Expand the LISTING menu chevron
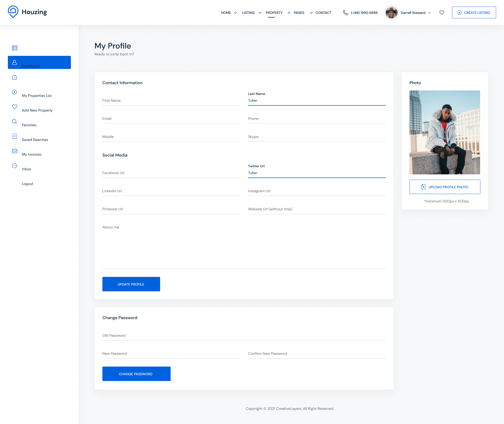This screenshot has width=504, height=424. tap(260, 13)
